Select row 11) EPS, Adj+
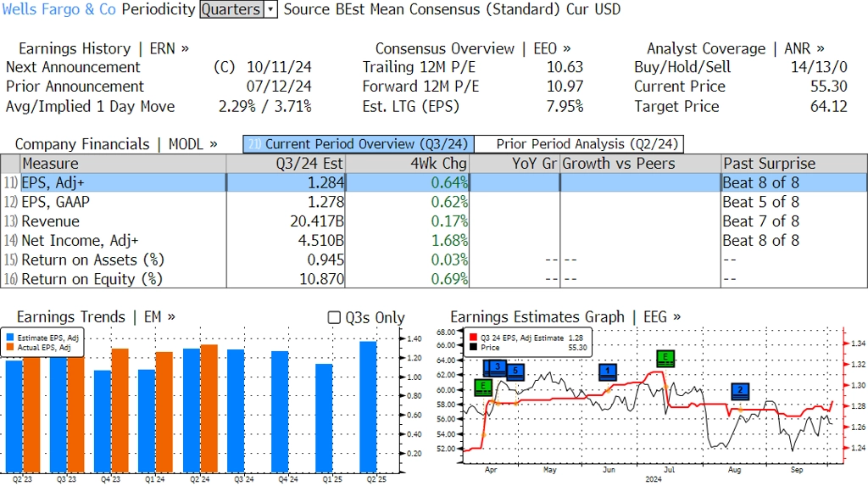Screen dimensions: 868x486 [x=434, y=183]
